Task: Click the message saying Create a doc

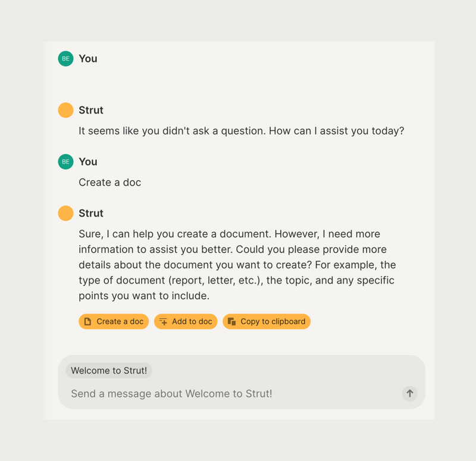Action: coord(109,182)
